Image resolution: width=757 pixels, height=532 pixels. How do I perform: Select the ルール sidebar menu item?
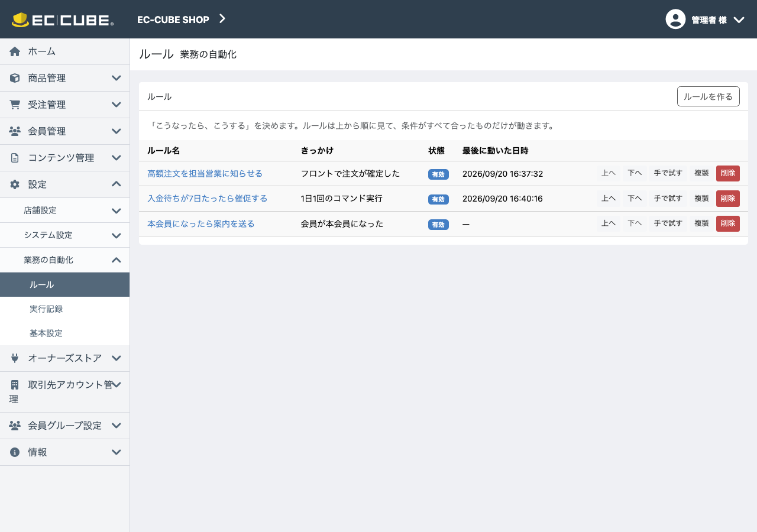pos(64,285)
